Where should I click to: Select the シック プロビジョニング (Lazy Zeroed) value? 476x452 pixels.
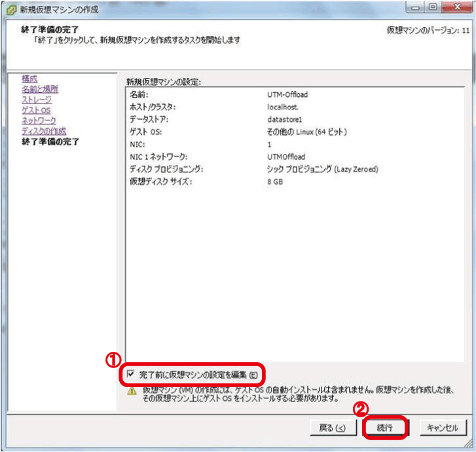tap(322, 169)
